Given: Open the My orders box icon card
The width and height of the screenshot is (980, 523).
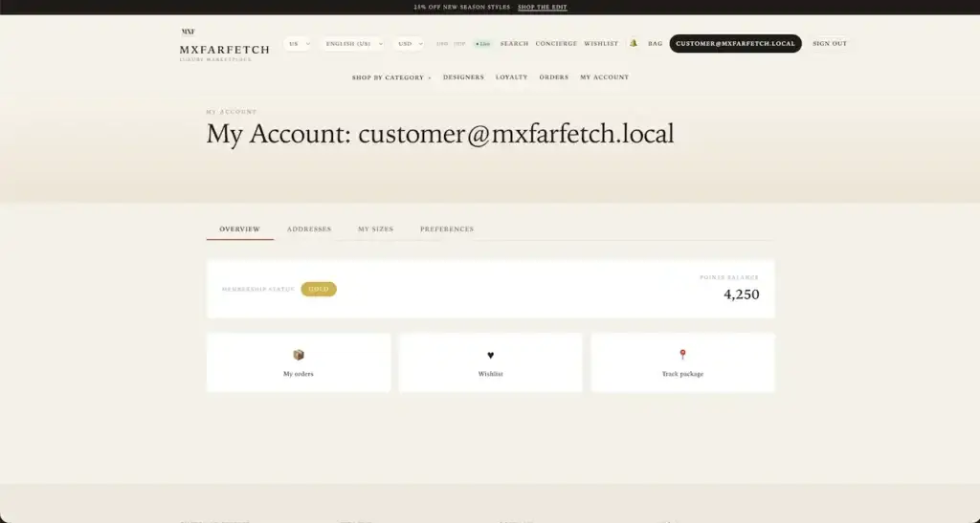Looking at the screenshot, I should 299,362.
